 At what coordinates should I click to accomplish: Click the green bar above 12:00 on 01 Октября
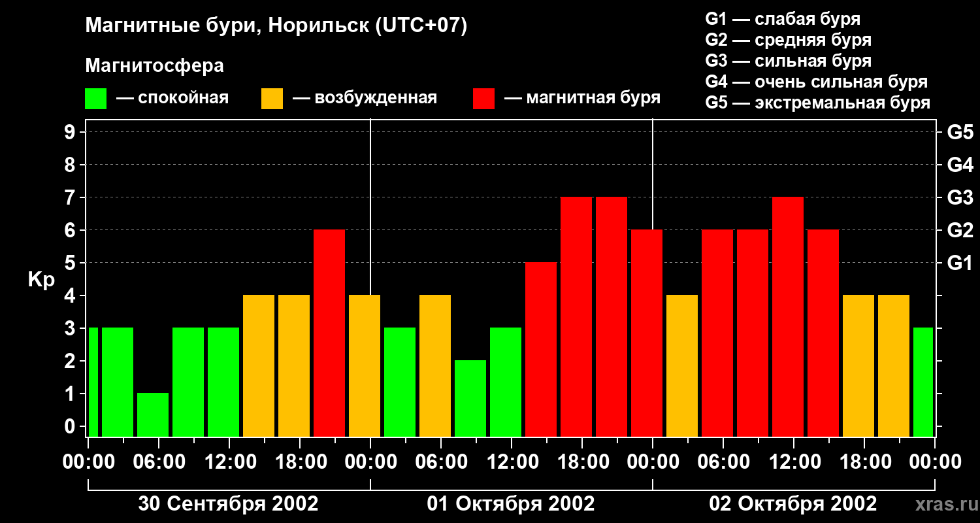tap(506, 382)
